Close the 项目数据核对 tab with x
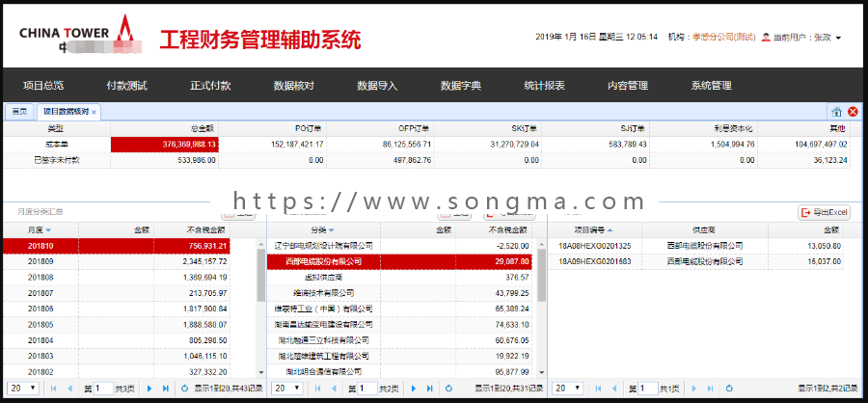This screenshot has height=403, width=868. click(95, 112)
